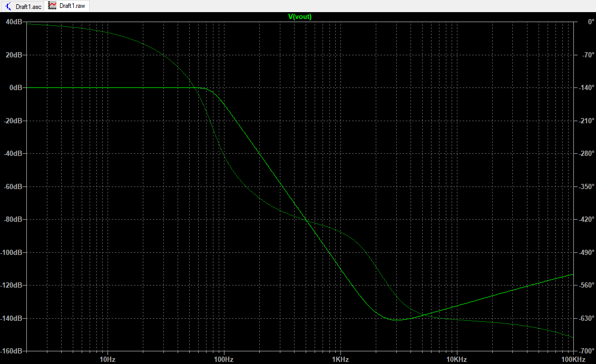
Task: Click the waveform icon on Draft1.raw tab
Action: pyautogui.click(x=53, y=6)
